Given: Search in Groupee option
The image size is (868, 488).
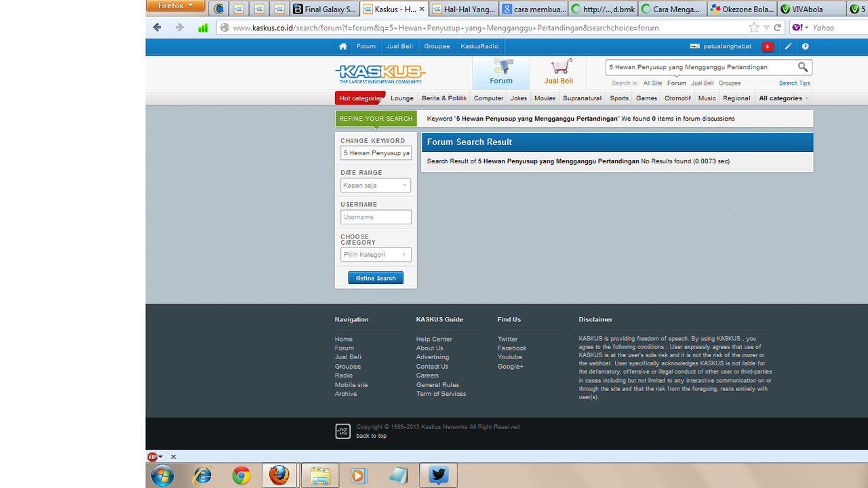Looking at the screenshot, I should 730,83.
